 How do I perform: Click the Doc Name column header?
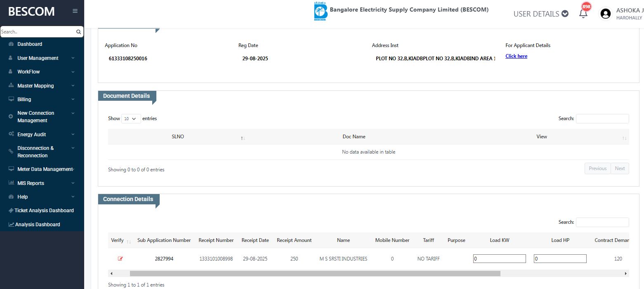[354, 137]
